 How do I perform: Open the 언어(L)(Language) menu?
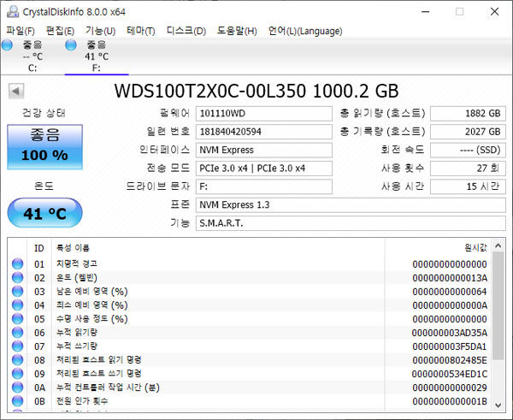pyautogui.click(x=305, y=31)
